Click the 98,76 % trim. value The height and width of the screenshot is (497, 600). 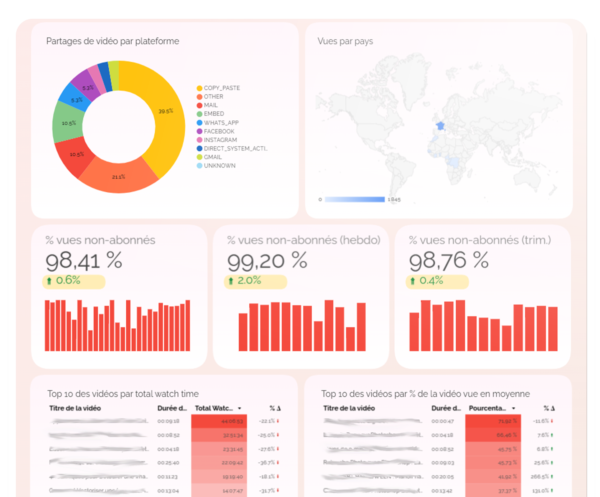pyautogui.click(x=448, y=261)
